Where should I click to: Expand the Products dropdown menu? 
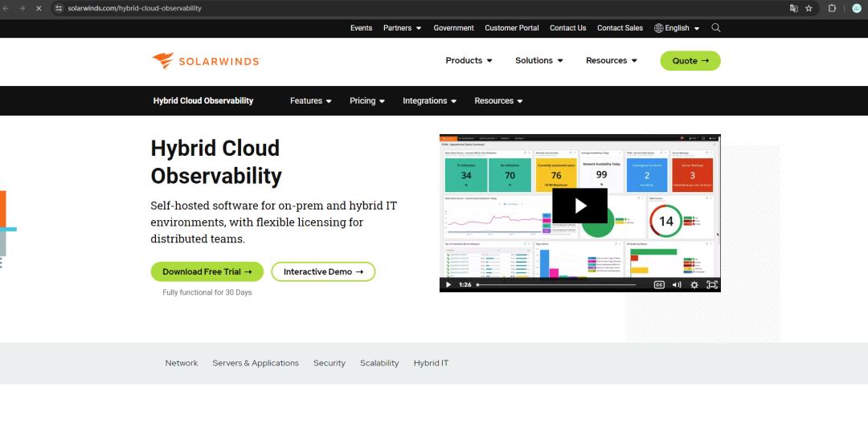click(469, 61)
